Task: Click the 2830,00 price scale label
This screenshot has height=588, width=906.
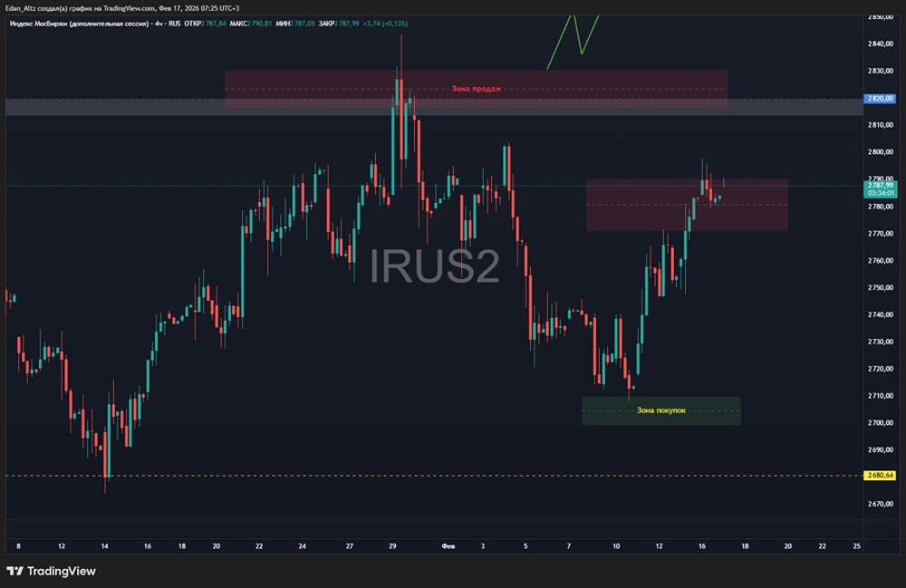Action: [x=880, y=71]
